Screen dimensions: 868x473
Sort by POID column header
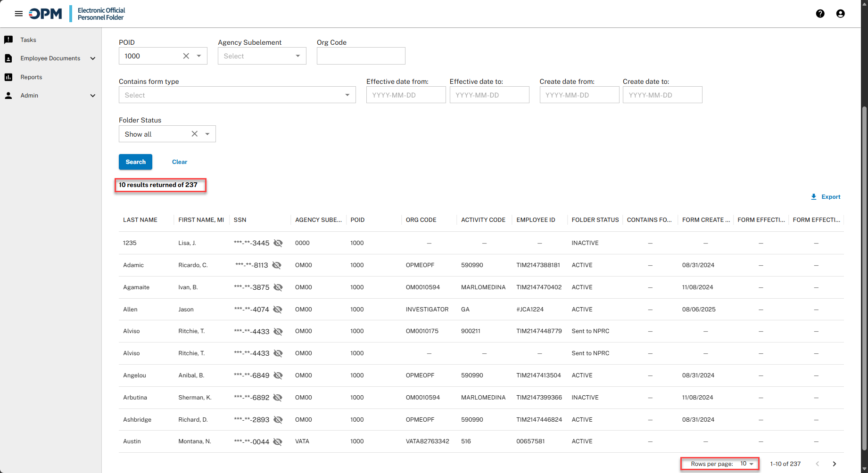pos(357,220)
